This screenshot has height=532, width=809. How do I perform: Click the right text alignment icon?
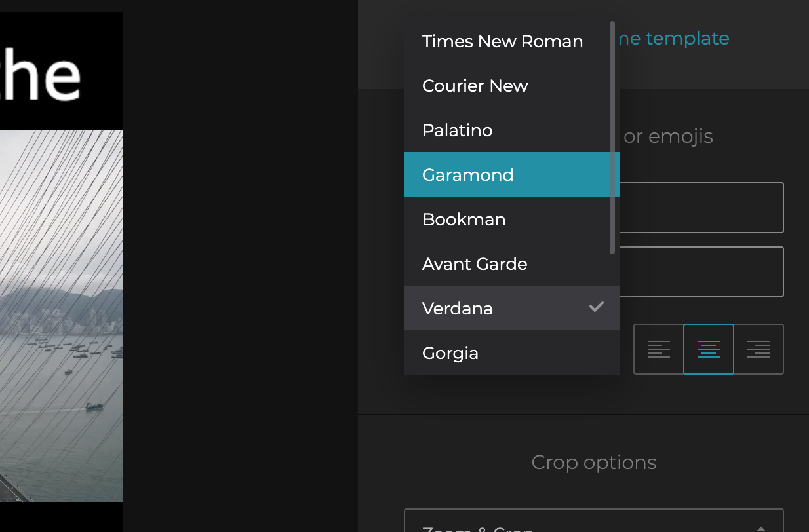759,349
